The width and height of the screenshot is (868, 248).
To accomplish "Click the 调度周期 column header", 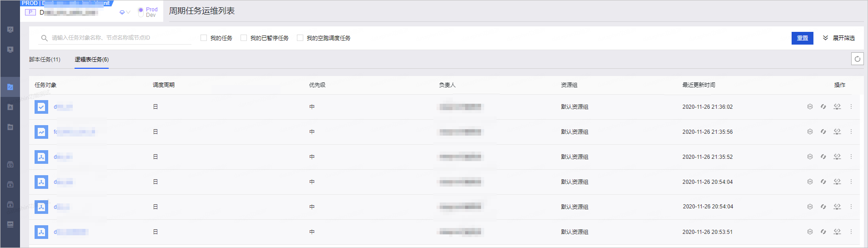I will click(164, 85).
